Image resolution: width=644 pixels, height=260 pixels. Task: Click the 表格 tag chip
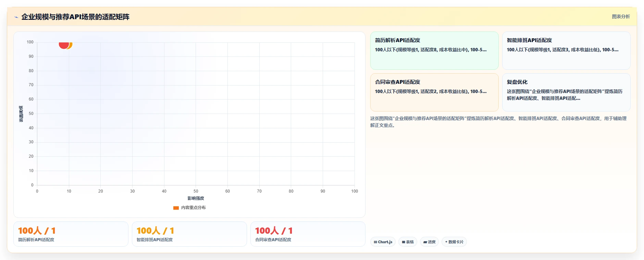tap(408, 242)
